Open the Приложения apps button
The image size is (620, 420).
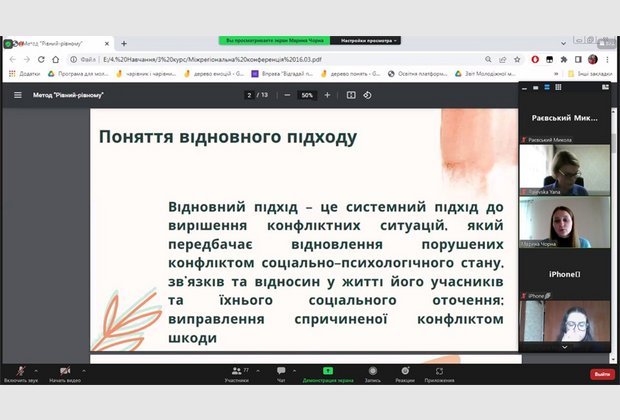439,374
